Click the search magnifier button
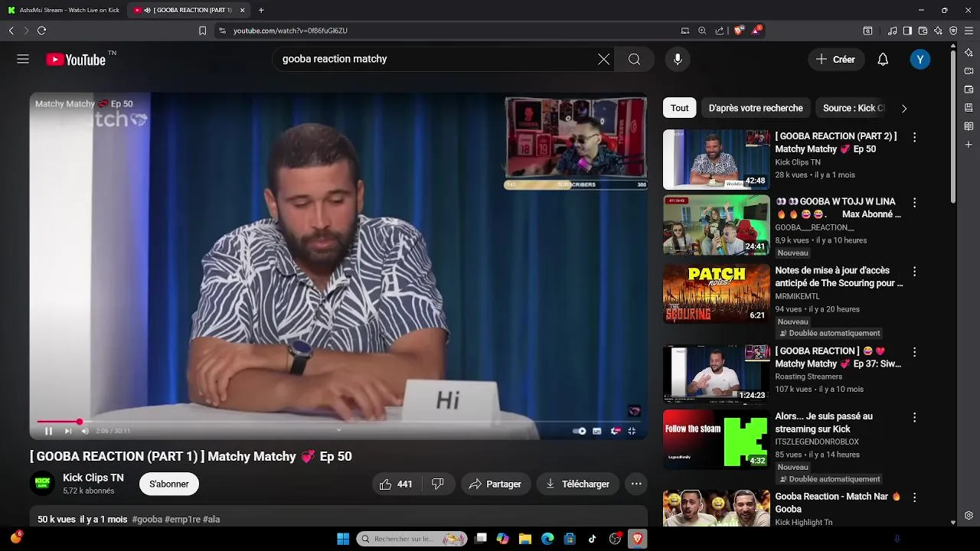This screenshot has width=980, height=551. point(634,59)
